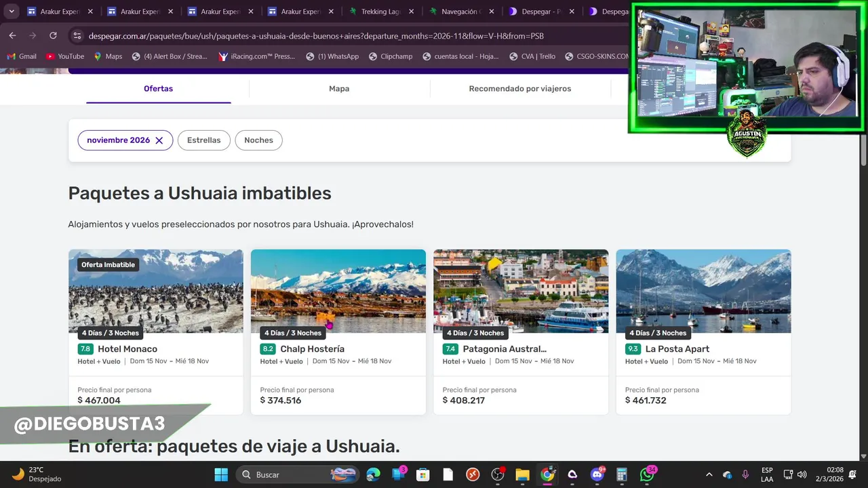Click the $ 408.217 price
The width and height of the screenshot is (868, 488).
[464, 401]
